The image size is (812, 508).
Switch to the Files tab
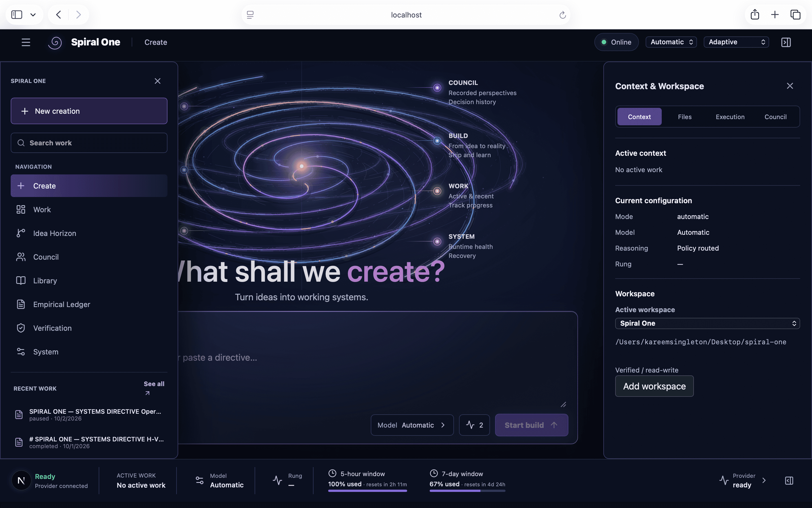tap(685, 117)
